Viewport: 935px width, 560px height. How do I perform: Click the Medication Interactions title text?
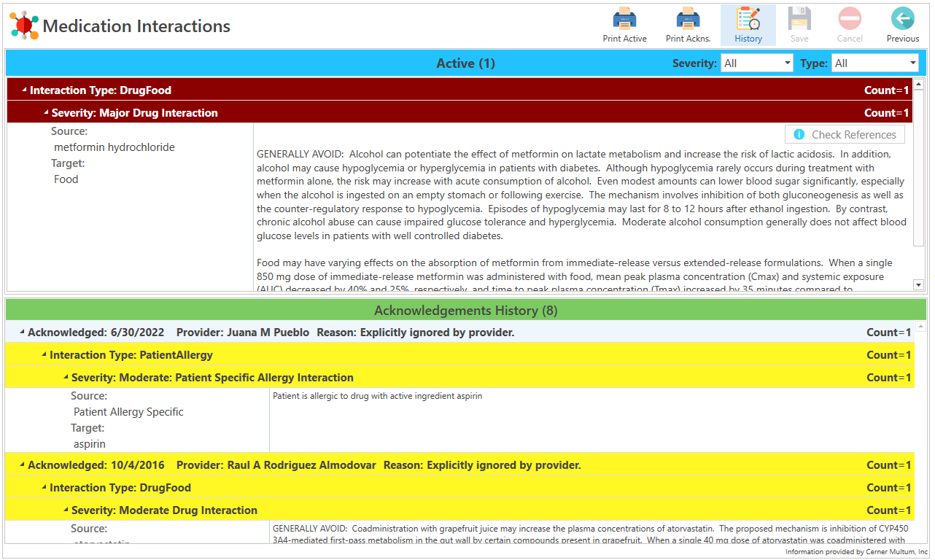coord(136,26)
